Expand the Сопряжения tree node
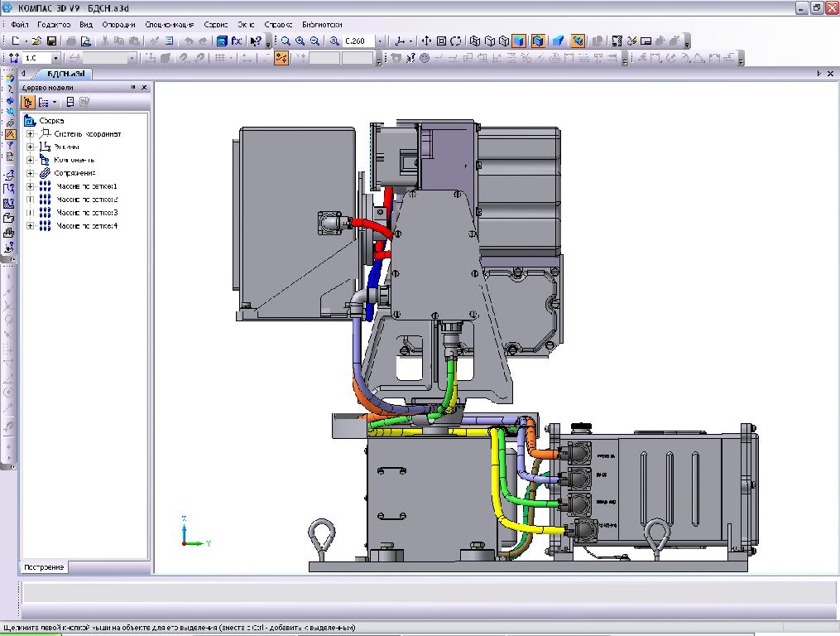 [x=31, y=173]
